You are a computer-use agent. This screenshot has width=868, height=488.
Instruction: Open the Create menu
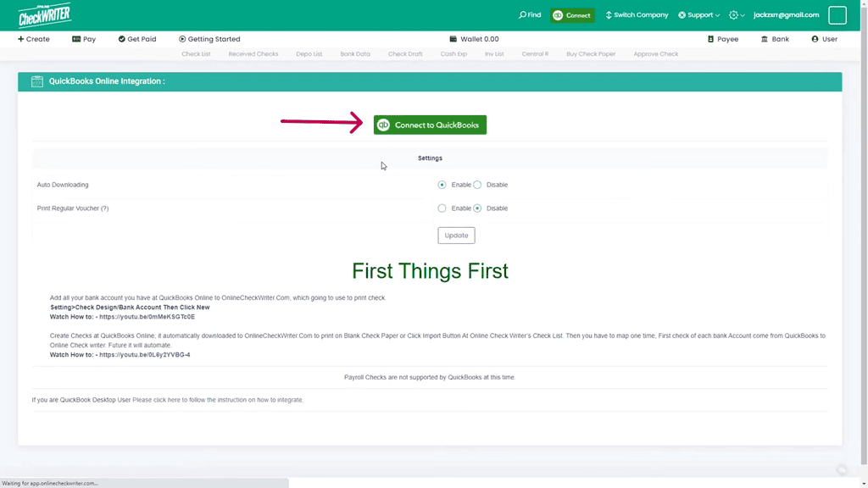(34, 39)
